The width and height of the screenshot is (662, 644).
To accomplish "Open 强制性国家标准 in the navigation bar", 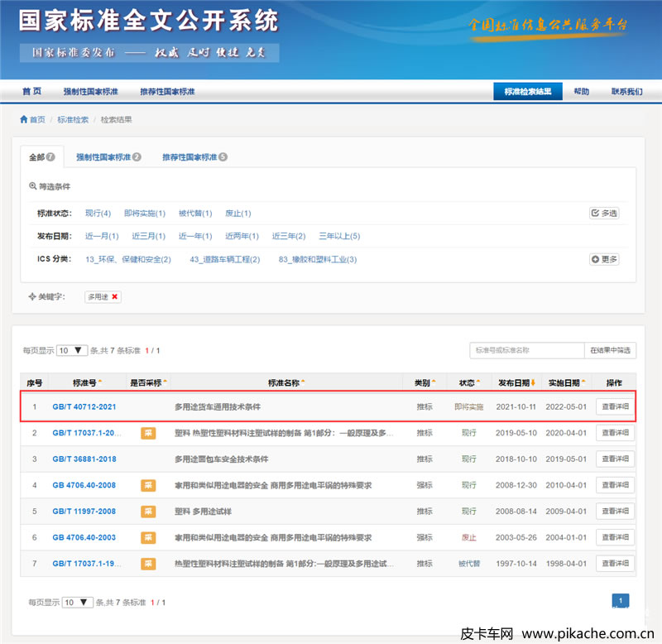I will [91, 91].
